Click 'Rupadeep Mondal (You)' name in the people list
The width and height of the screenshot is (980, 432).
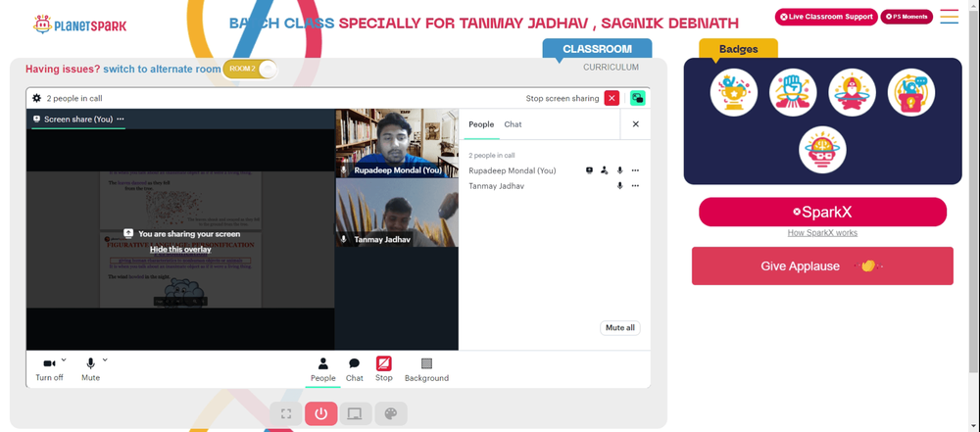(512, 170)
